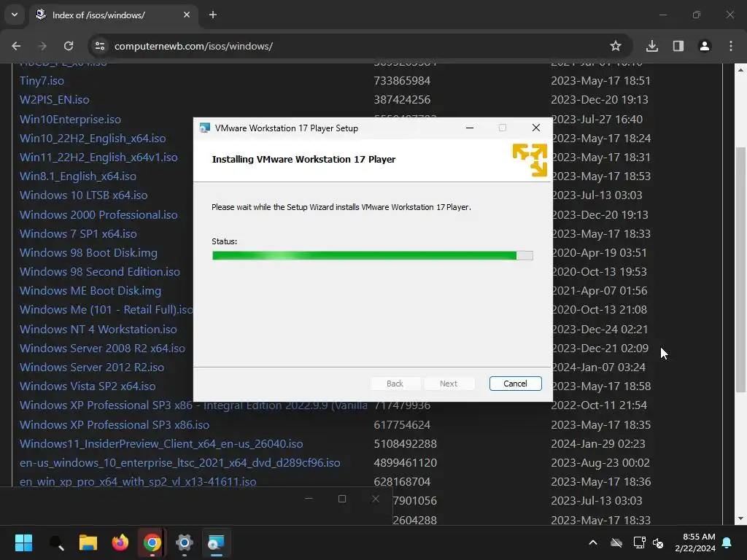Click the Cancel button in VMware setup
The height and width of the screenshot is (560, 747).
tap(515, 384)
